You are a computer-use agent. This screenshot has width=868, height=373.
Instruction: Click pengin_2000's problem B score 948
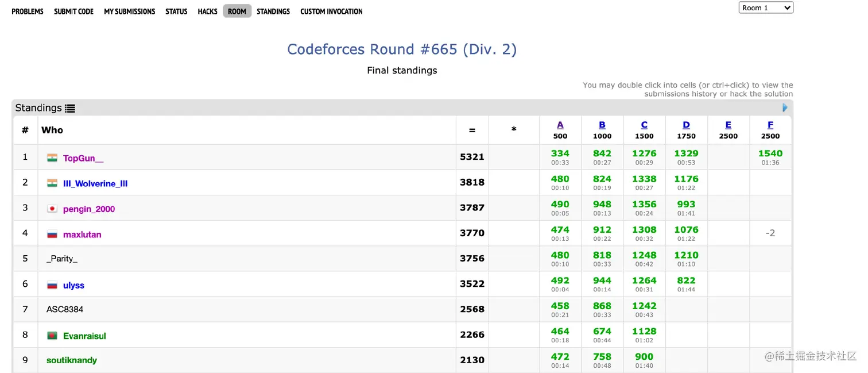click(602, 204)
